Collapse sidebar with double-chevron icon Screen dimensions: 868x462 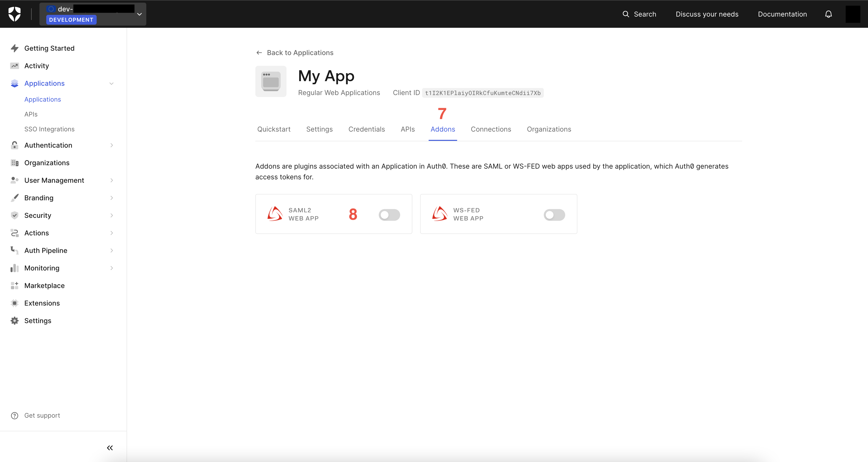(110, 448)
